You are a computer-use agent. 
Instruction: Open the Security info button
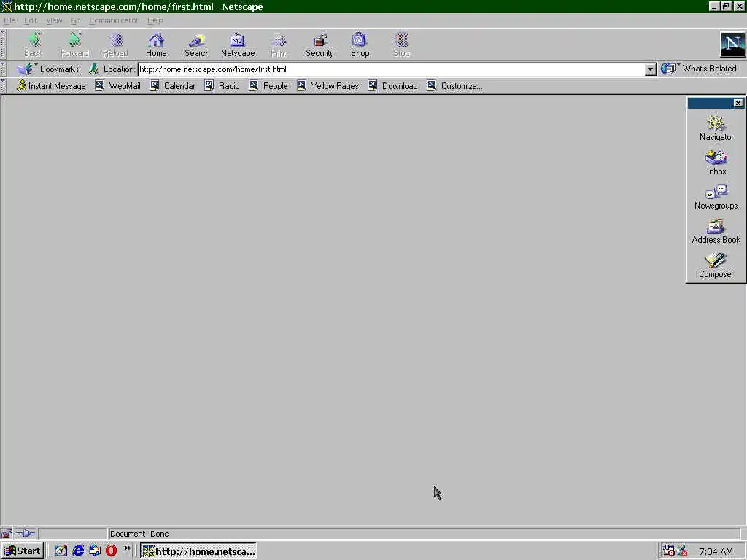(x=320, y=44)
